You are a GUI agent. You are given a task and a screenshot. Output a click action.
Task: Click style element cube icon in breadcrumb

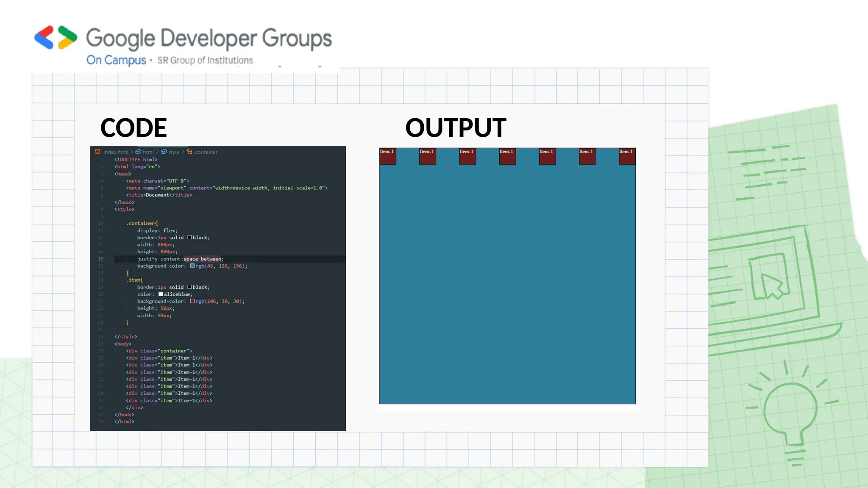tap(164, 152)
